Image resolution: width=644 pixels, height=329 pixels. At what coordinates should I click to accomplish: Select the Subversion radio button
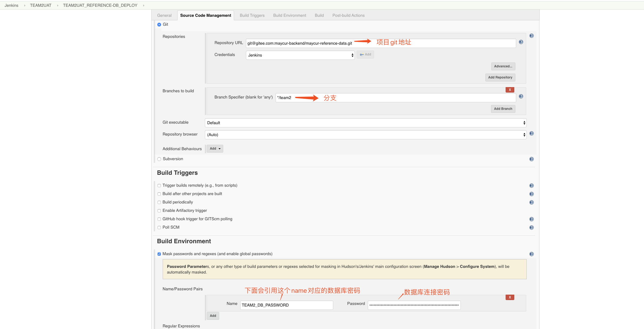tap(159, 159)
